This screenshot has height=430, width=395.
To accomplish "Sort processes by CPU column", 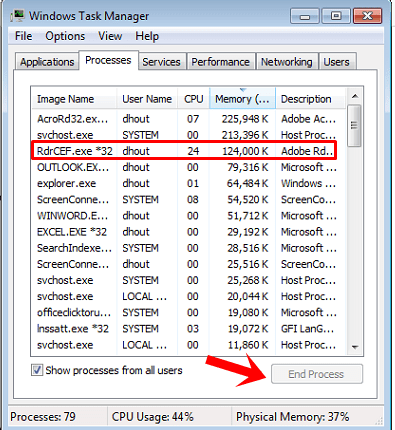I will [193, 99].
